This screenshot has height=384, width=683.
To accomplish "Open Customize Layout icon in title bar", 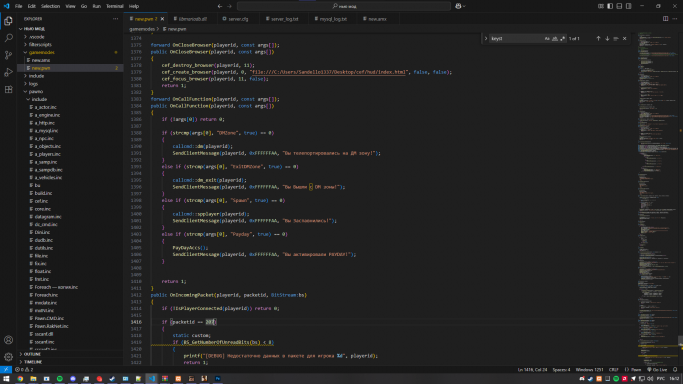I will click(601, 6).
